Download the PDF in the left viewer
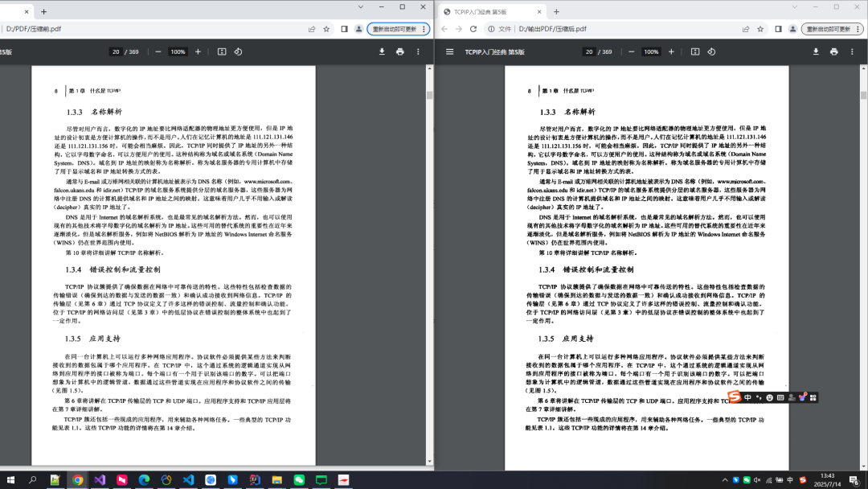This screenshot has height=489, width=868. tap(383, 51)
